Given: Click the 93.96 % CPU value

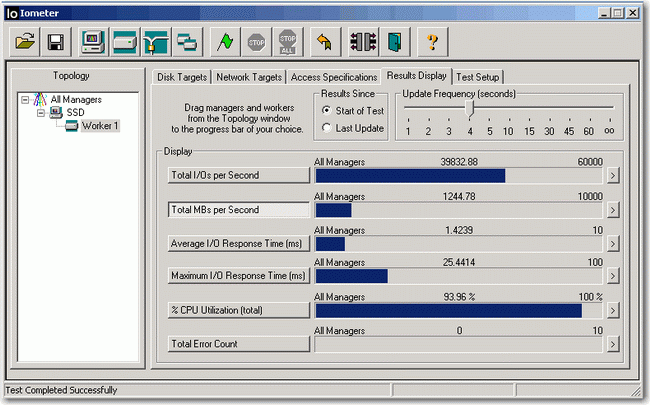Looking at the screenshot, I should click(x=459, y=297).
